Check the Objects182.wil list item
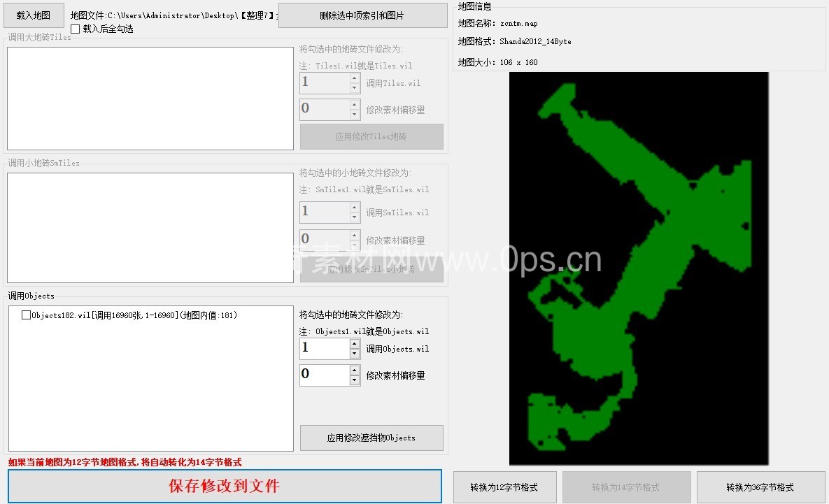The height and width of the screenshot is (504, 829). [26, 315]
